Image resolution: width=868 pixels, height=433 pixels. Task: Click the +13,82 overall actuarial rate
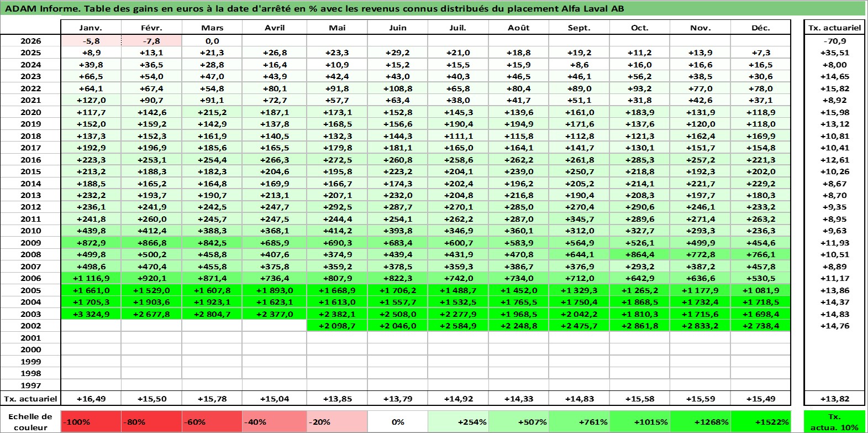click(x=834, y=399)
